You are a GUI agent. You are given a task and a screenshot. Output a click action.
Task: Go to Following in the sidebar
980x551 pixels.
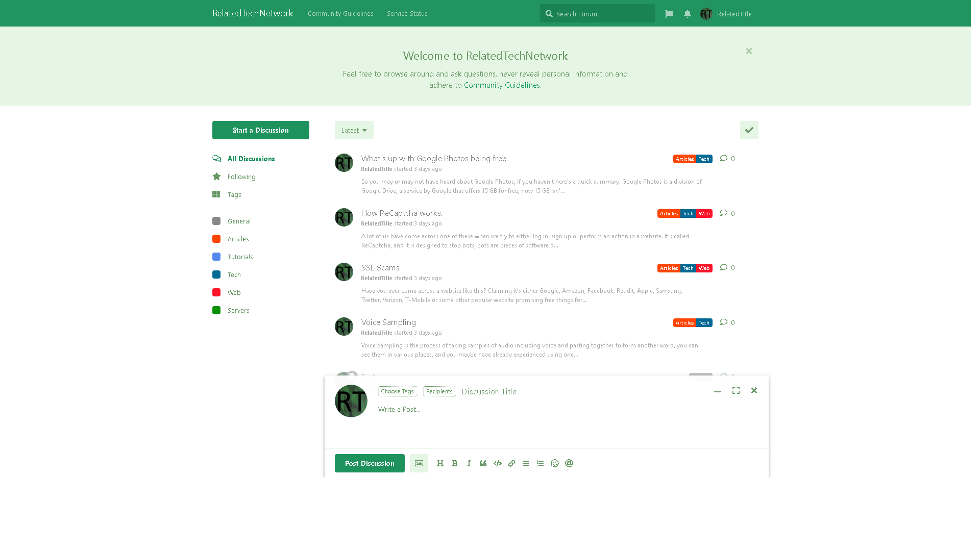point(241,177)
